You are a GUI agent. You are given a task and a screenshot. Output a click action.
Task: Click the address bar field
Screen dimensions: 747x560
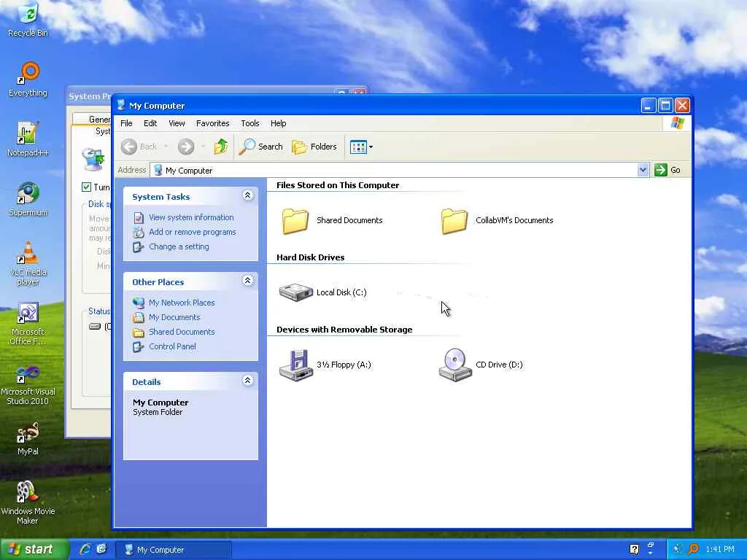(x=399, y=170)
